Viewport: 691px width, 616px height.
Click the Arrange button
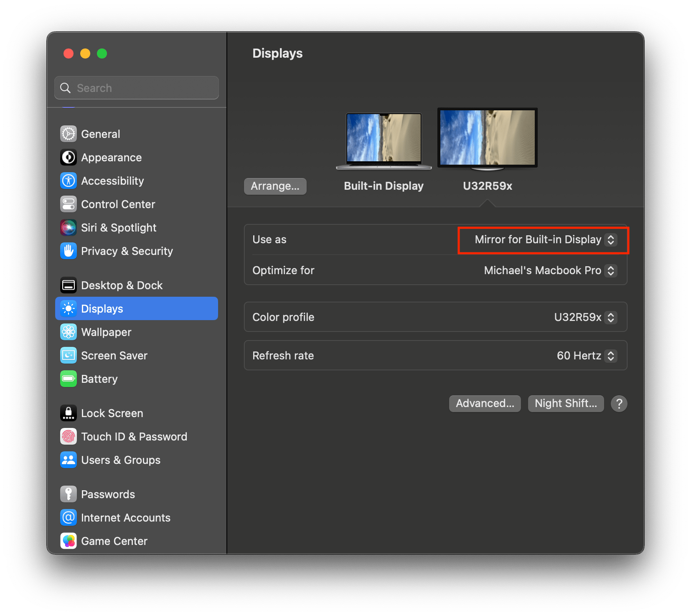tap(275, 186)
